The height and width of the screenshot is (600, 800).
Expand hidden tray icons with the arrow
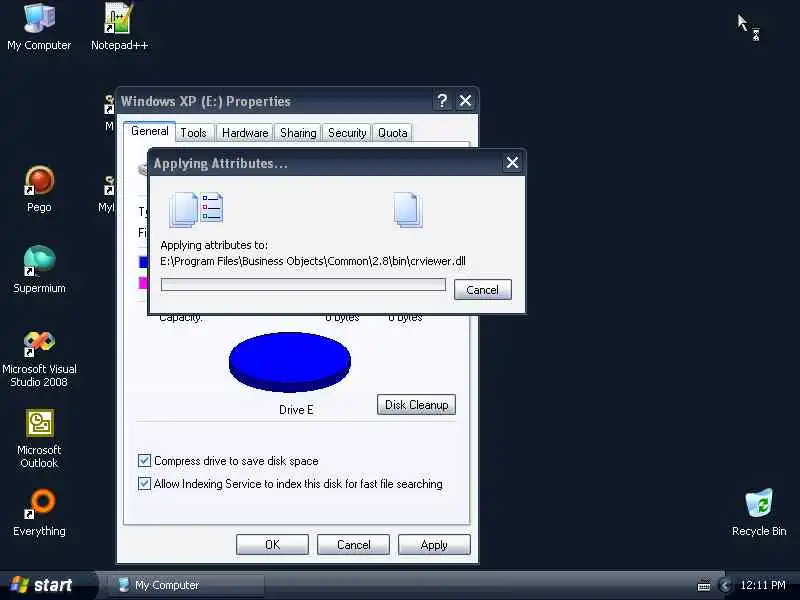click(x=724, y=585)
